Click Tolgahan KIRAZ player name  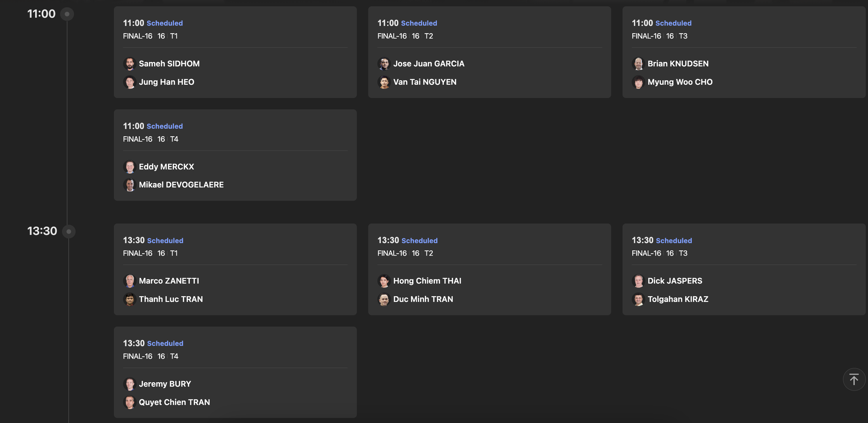[x=678, y=299]
